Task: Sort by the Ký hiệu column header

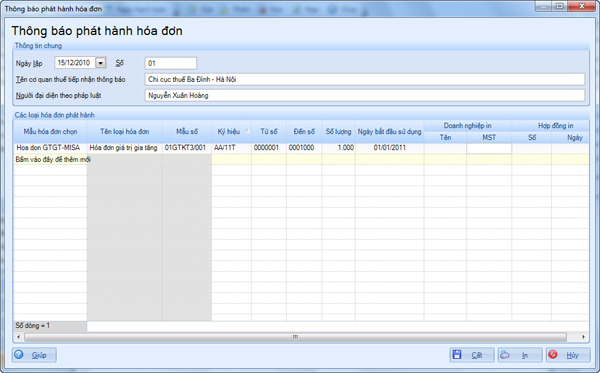Action: pos(232,132)
